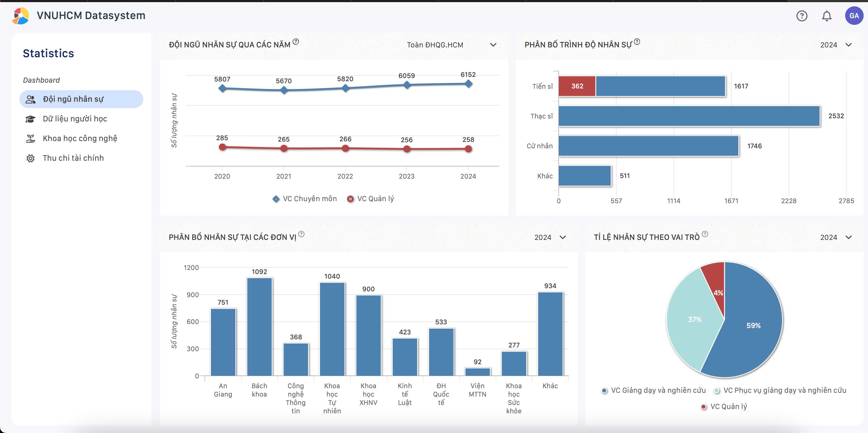
Task: Toggle VC Giảng dạy và nghiên cứu legend
Action: point(653,390)
